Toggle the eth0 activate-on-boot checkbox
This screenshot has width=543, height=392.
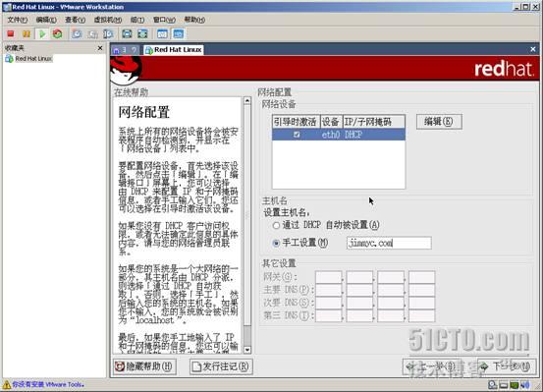(x=297, y=135)
